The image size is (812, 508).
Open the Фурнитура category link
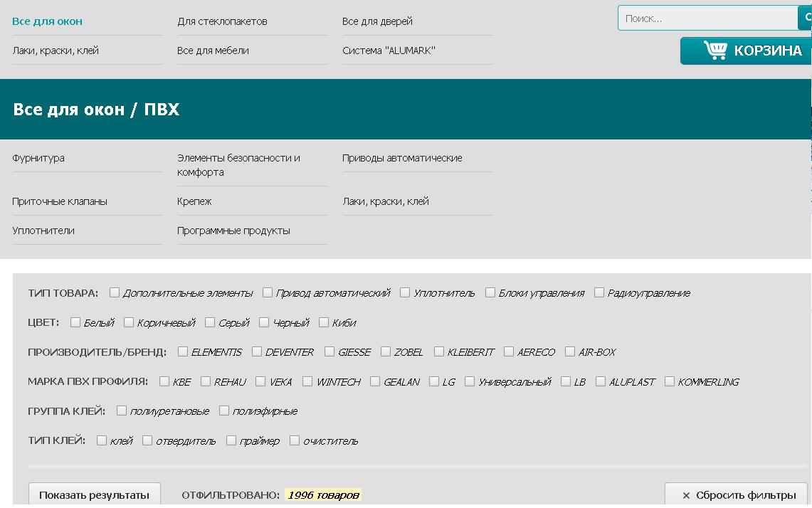point(38,158)
